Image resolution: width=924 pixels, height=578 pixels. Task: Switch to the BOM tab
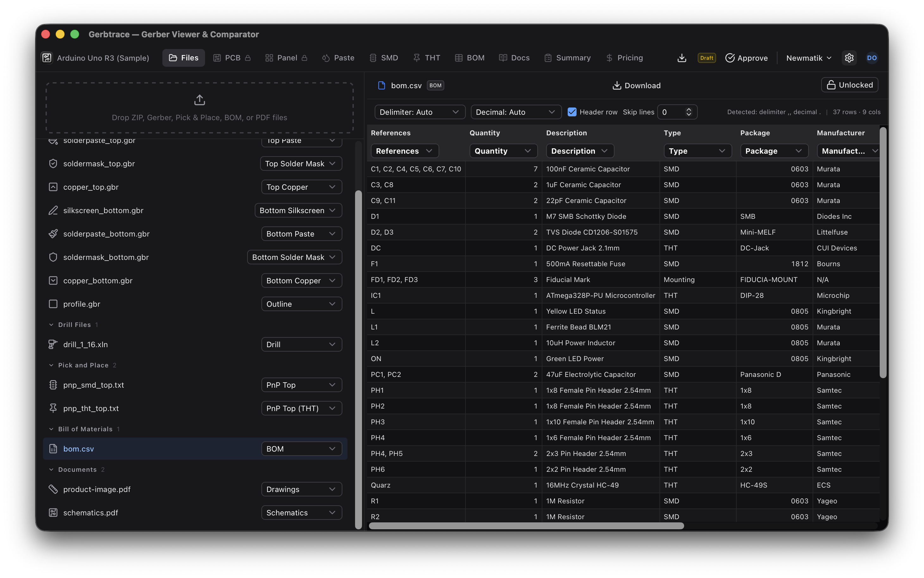pyautogui.click(x=470, y=58)
